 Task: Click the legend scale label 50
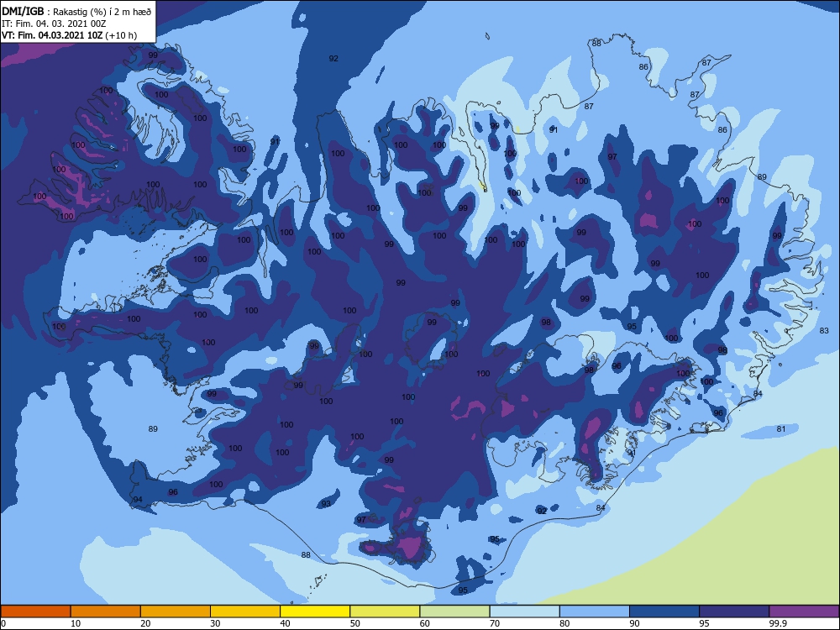pos(354,623)
